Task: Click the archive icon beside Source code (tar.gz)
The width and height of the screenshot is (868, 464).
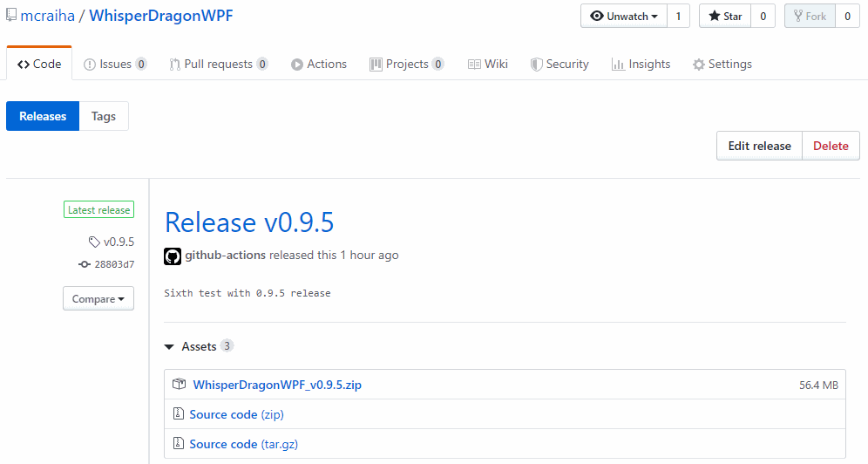Action: point(179,444)
